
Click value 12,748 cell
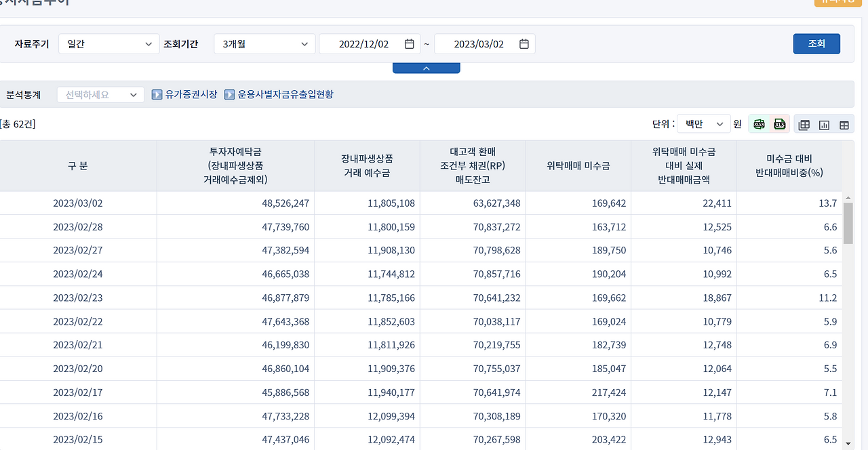tap(717, 345)
